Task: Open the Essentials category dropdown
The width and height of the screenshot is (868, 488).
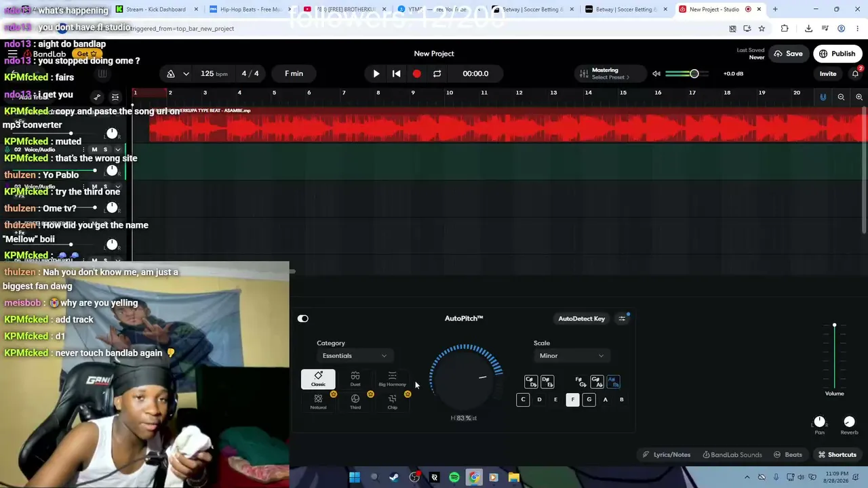Action: click(355, 356)
